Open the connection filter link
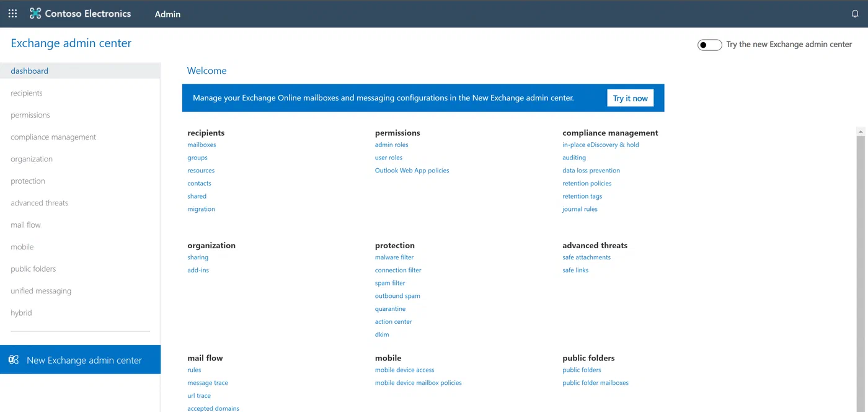Viewport: 868px width, 412px height. click(397, 271)
